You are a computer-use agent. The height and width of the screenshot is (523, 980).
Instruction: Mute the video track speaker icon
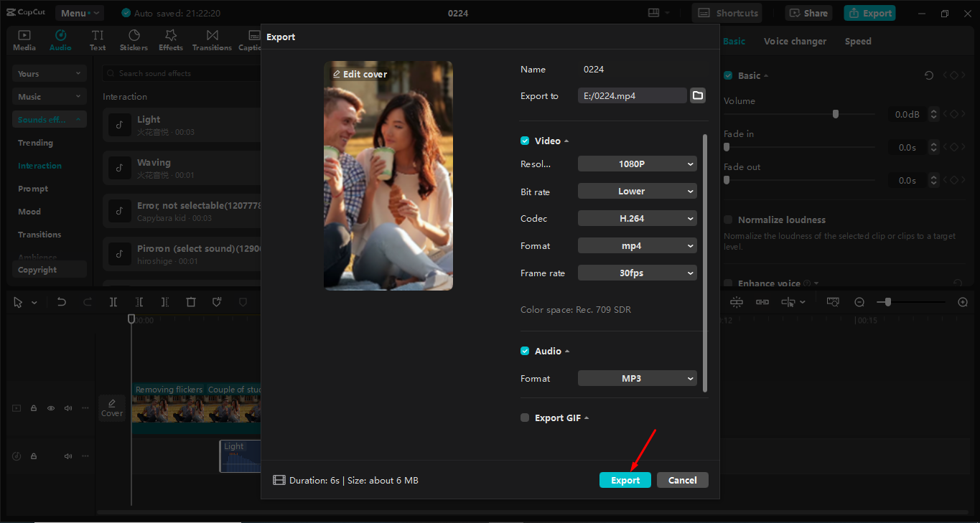tap(68, 408)
